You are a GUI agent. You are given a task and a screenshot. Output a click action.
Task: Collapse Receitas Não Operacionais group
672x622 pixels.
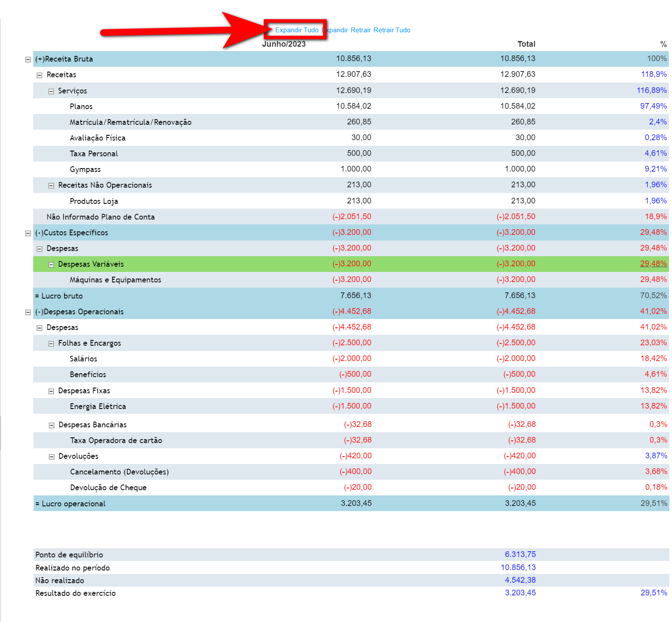coord(51,186)
